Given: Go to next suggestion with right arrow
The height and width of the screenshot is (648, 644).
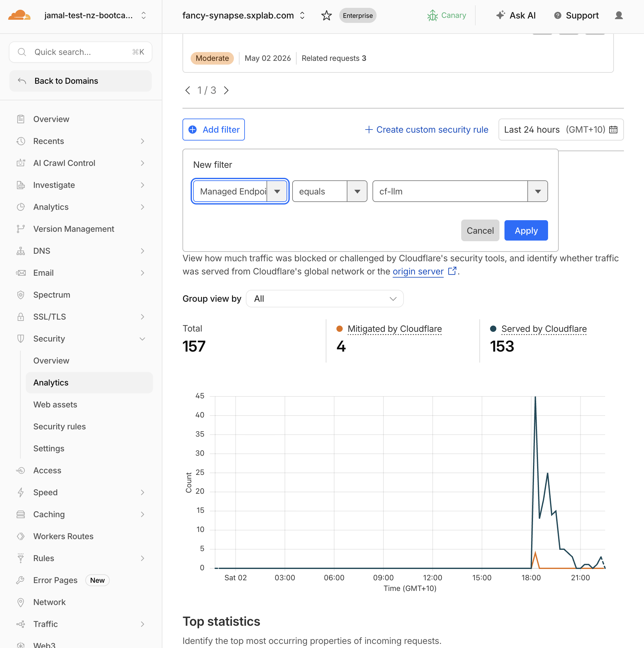Looking at the screenshot, I should (x=226, y=90).
